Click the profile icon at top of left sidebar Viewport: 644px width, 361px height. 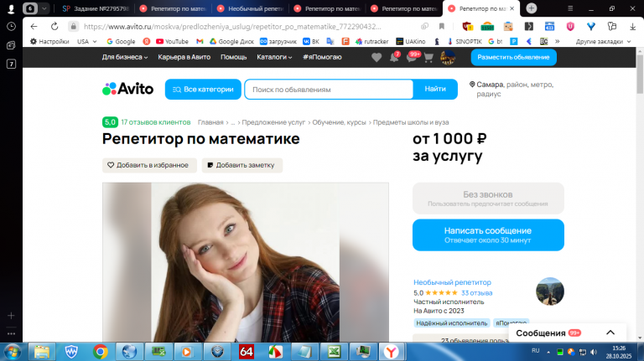11,8
